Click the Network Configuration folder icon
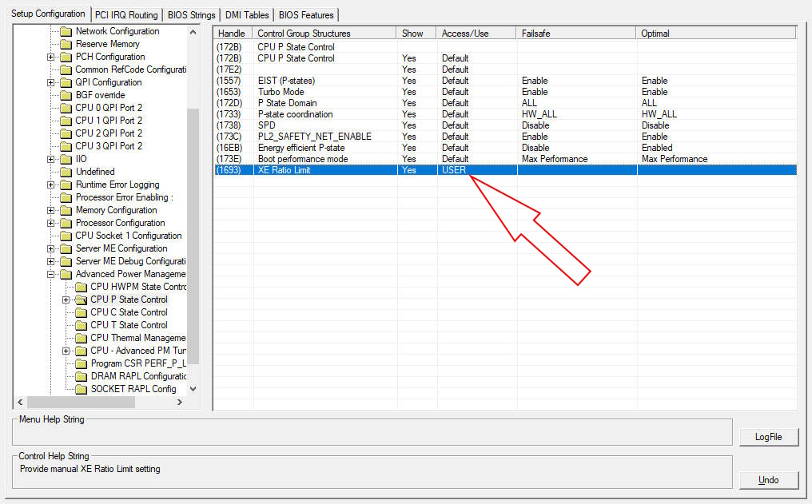This screenshot has height=504, width=812. tap(66, 31)
